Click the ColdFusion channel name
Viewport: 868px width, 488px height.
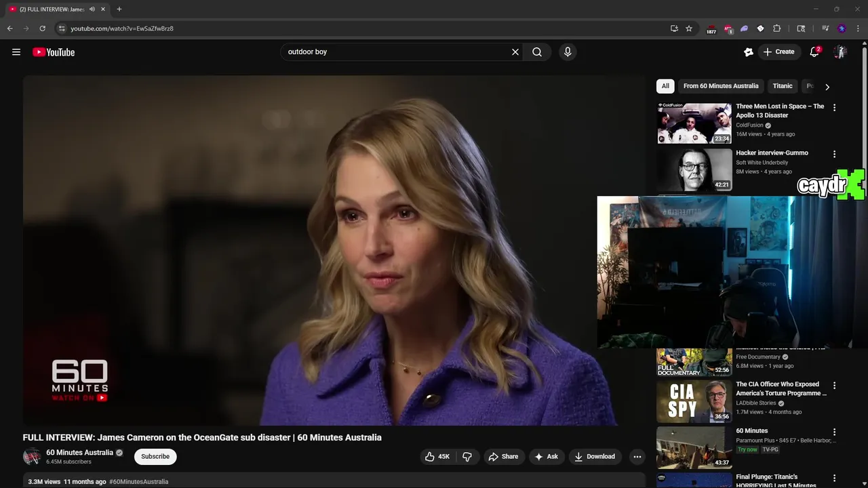749,125
